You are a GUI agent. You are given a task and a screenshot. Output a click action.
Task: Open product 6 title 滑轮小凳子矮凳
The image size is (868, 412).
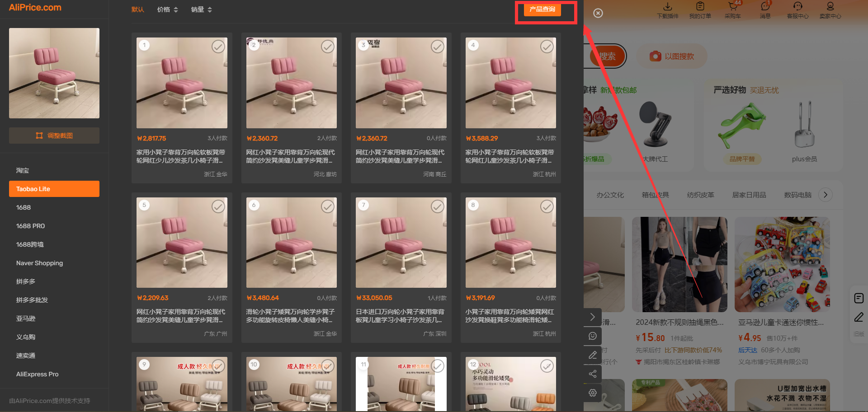coord(291,316)
